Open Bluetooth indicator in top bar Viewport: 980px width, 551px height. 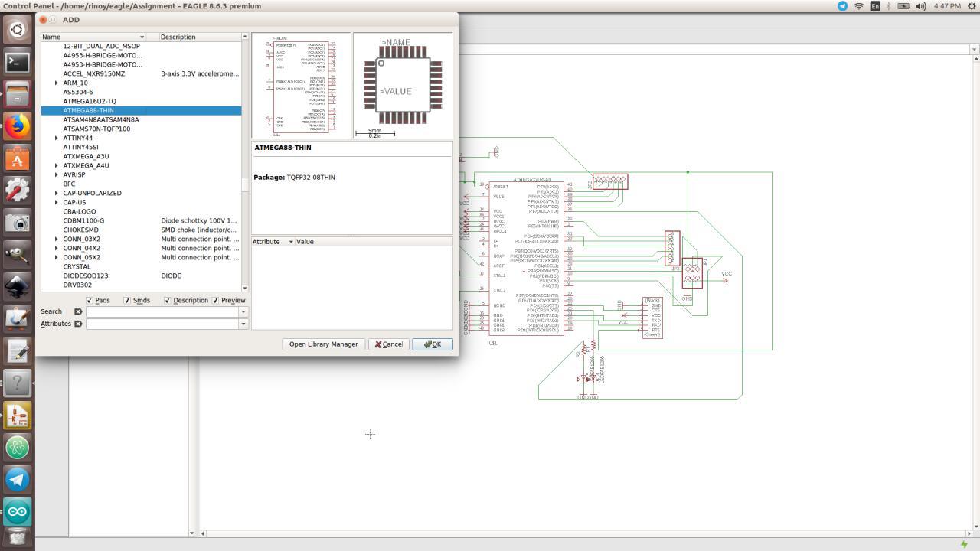890,6
